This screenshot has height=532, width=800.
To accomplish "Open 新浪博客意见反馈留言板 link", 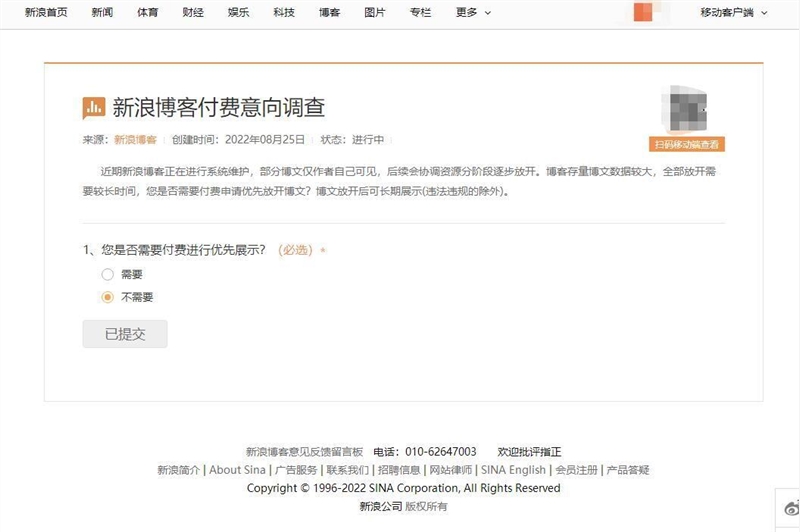I will pyautogui.click(x=304, y=452).
